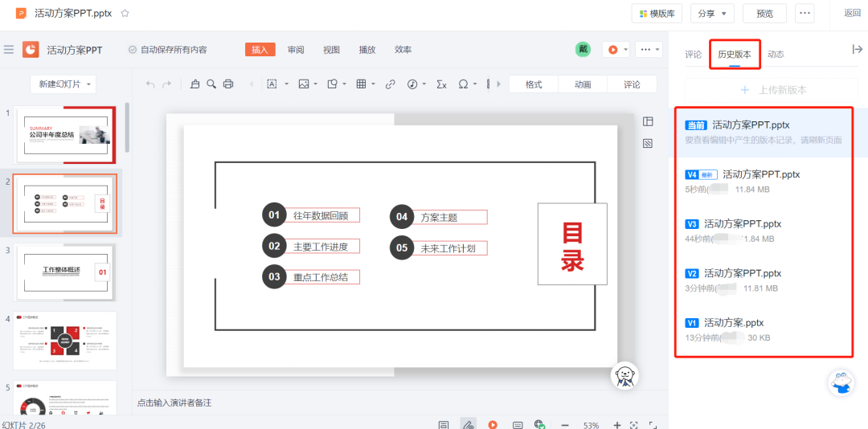
Task: Click the 格式 panel button
Action: pos(534,84)
